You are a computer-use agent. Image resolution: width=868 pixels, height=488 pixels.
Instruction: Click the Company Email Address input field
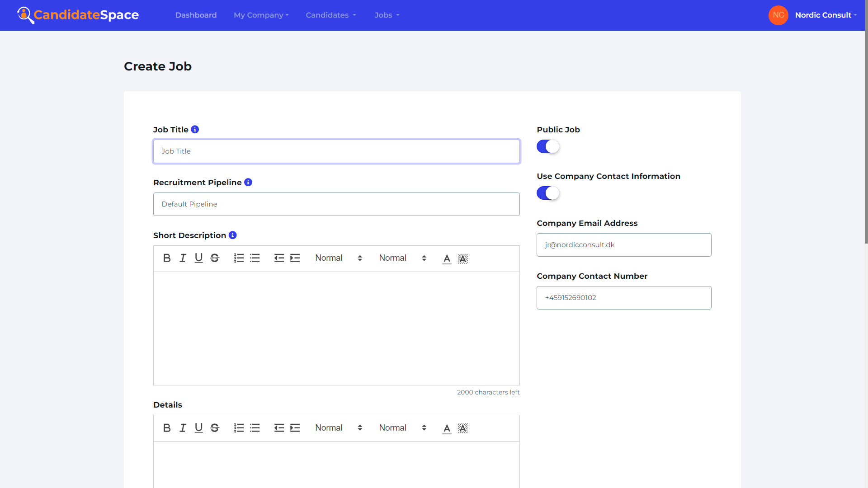(x=623, y=244)
